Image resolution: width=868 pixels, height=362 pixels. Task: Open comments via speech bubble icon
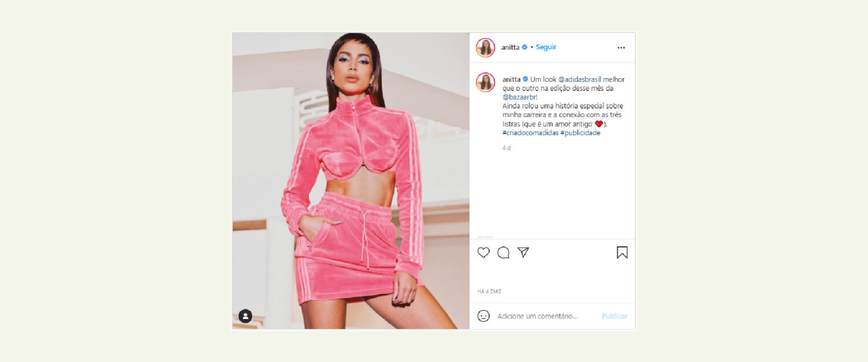[x=503, y=253]
